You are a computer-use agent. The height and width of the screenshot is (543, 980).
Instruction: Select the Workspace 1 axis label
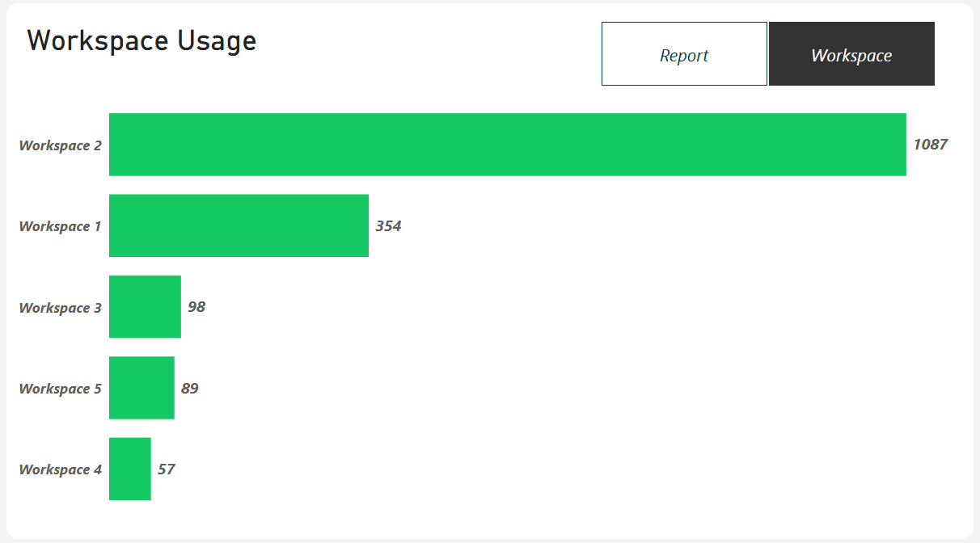(61, 226)
